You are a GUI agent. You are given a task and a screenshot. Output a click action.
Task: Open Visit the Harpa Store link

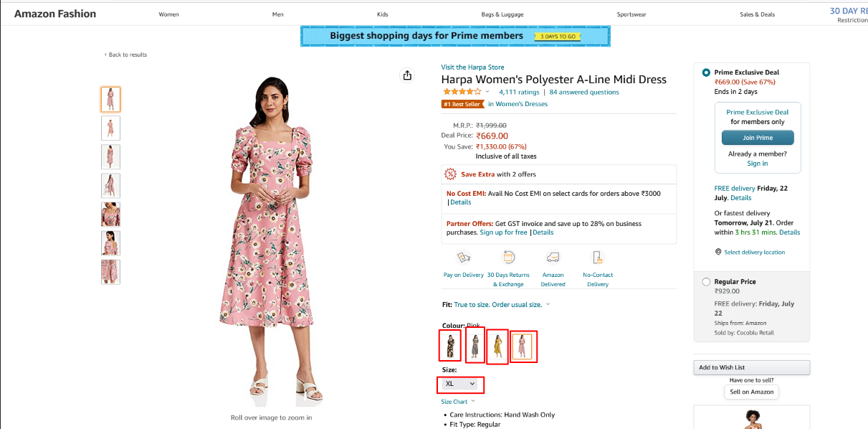tap(472, 67)
